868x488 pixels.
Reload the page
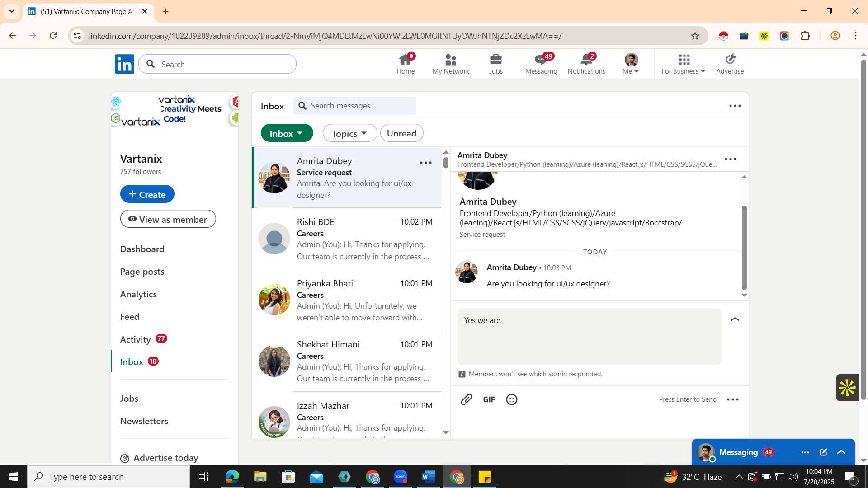pyautogui.click(x=53, y=36)
